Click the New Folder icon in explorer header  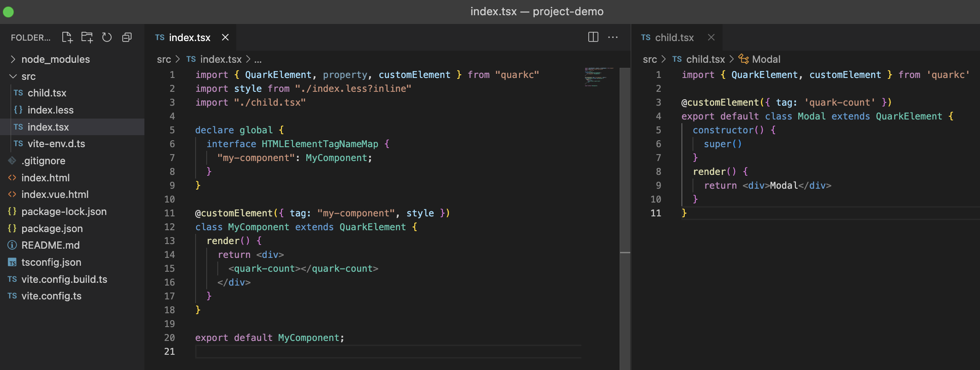coord(87,37)
